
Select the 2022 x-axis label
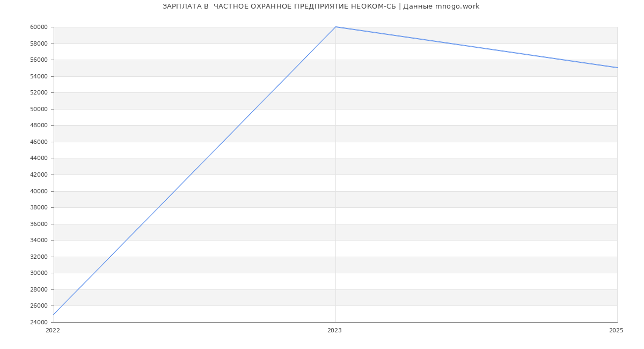tap(53, 331)
